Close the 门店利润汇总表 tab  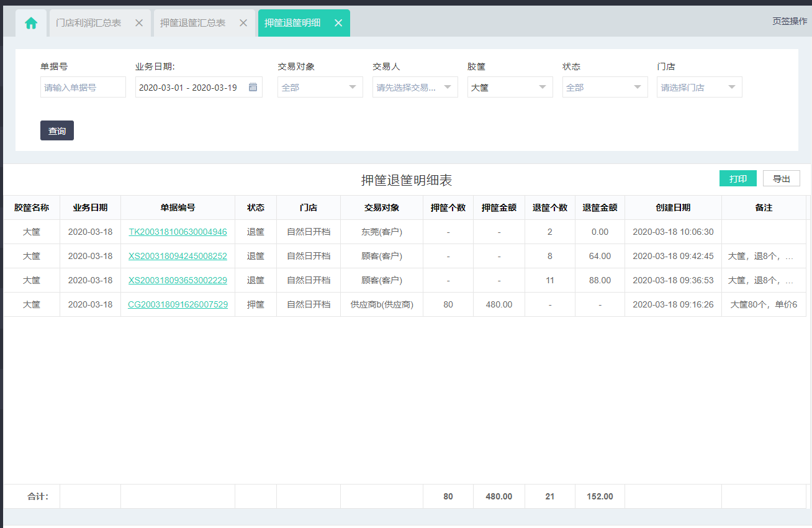(139, 23)
